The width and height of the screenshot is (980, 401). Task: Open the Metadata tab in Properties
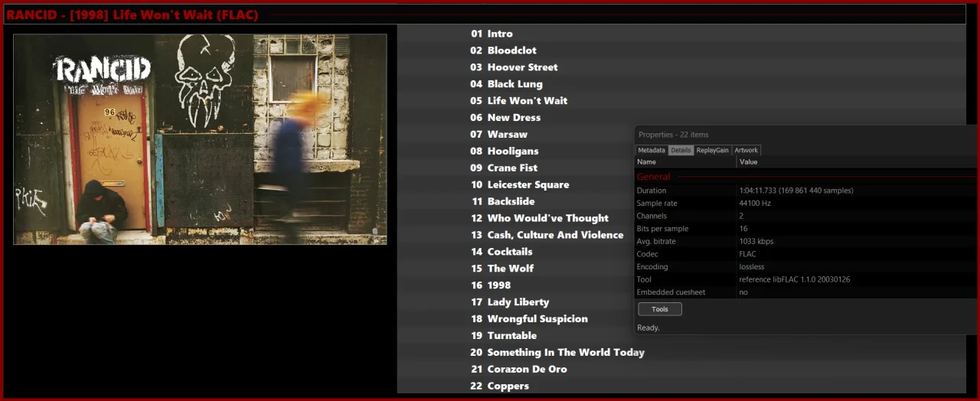click(x=652, y=150)
